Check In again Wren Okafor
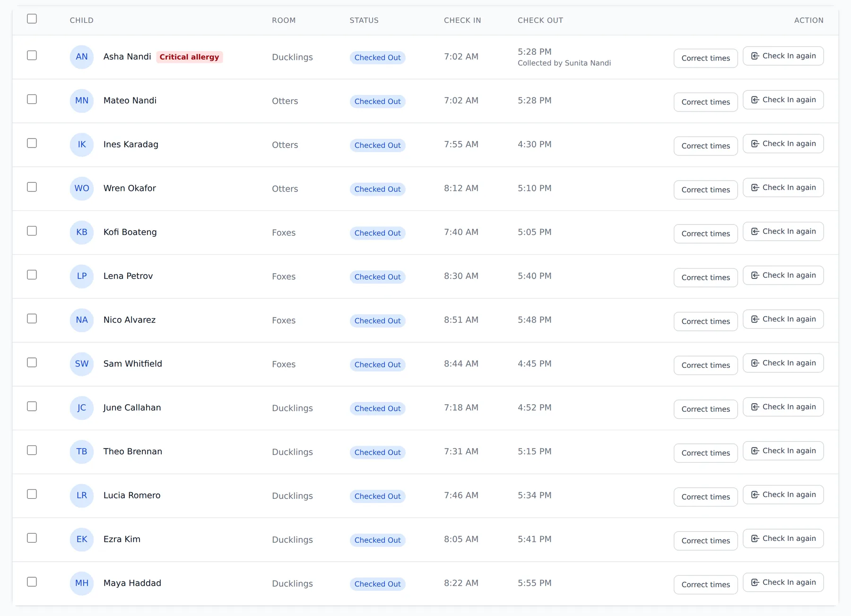 [783, 188]
